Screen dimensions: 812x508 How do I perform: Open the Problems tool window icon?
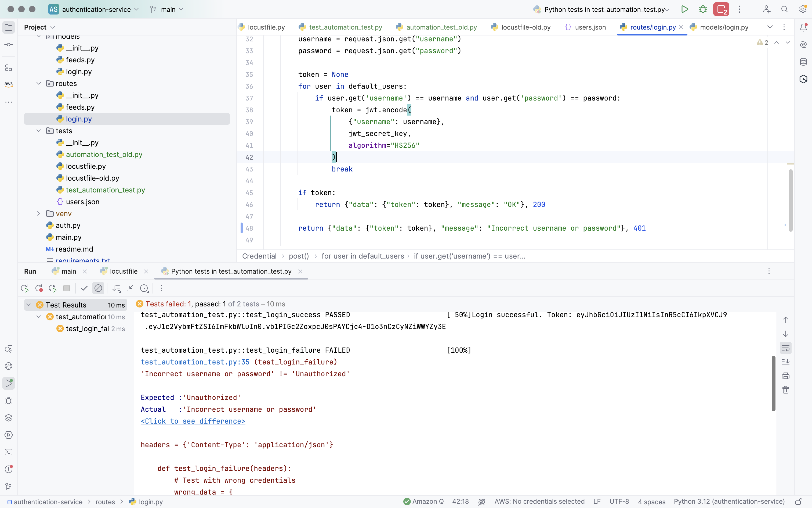click(x=9, y=469)
